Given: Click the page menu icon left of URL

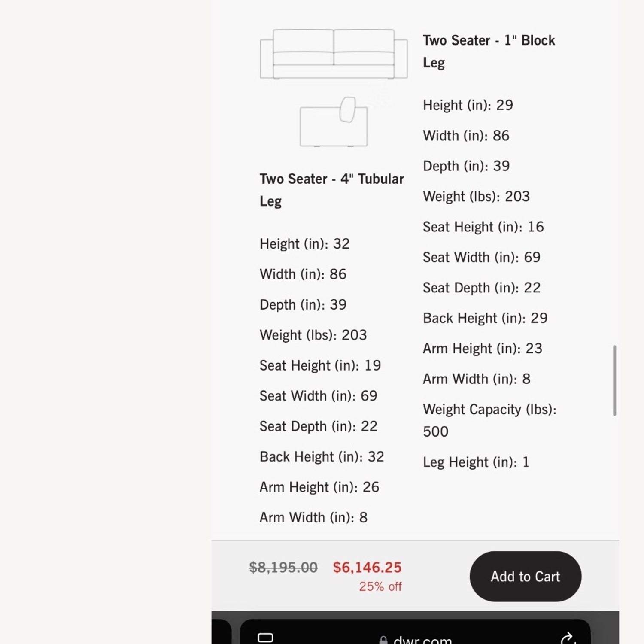Looking at the screenshot, I should 265,638.
